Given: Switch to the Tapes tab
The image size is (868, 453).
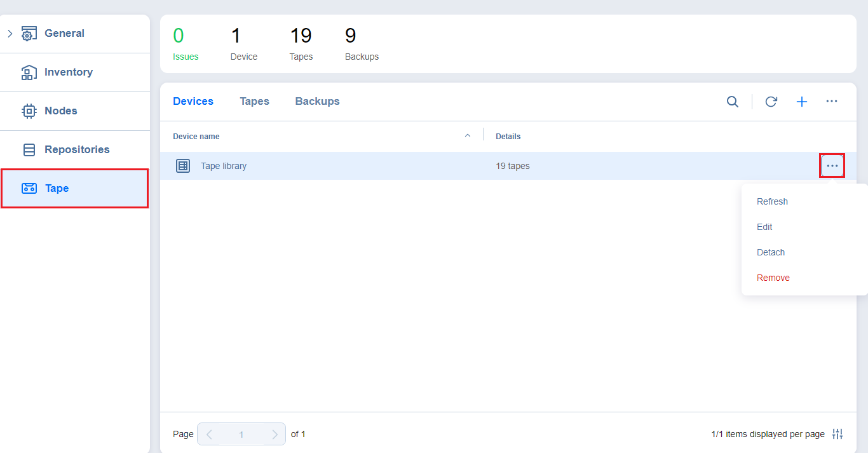Looking at the screenshot, I should [x=254, y=102].
